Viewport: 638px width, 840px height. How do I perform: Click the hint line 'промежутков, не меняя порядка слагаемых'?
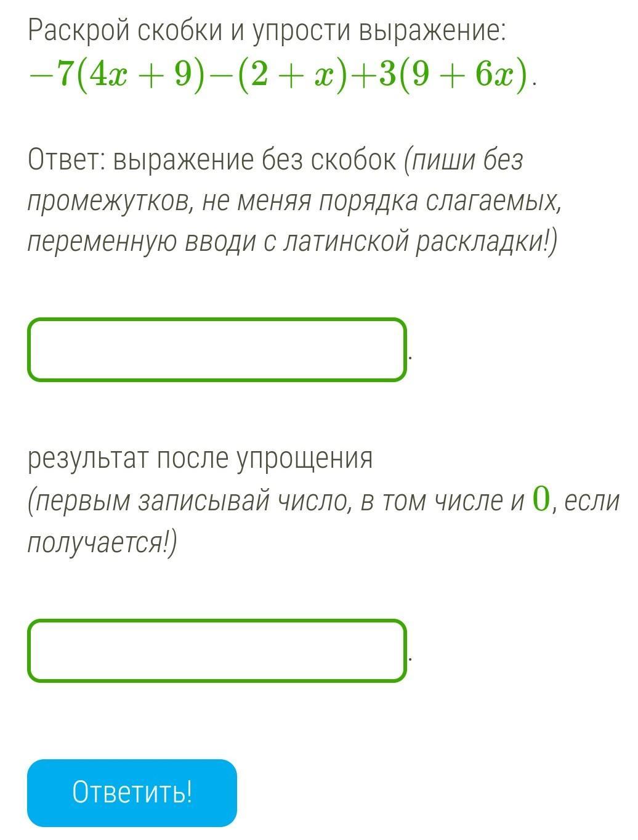click(295, 202)
